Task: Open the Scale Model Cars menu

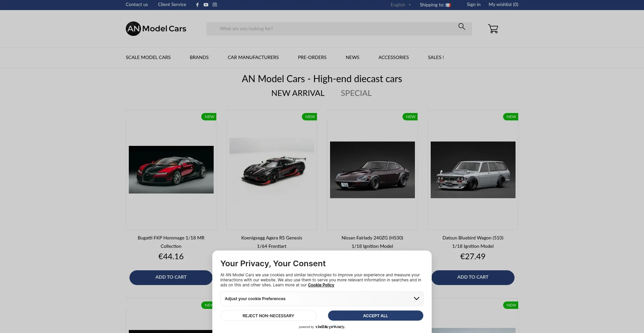Action: pyautogui.click(x=148, y=57)
